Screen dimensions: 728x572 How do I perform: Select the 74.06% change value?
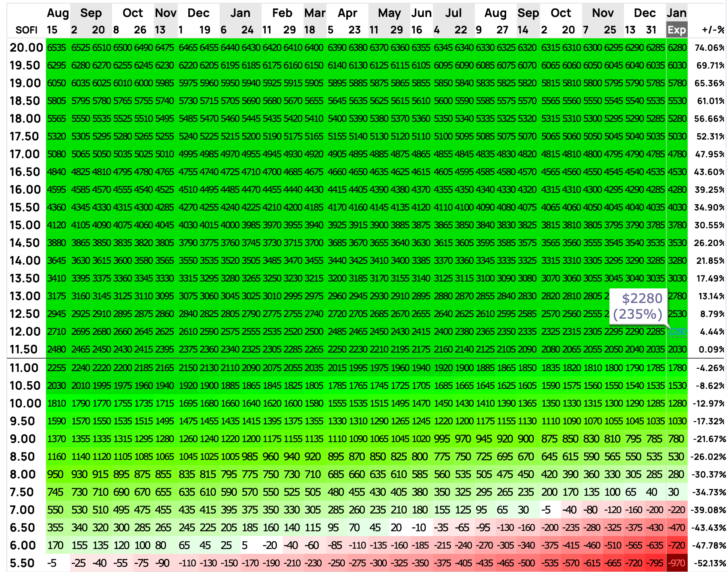(x=709, y=48)
